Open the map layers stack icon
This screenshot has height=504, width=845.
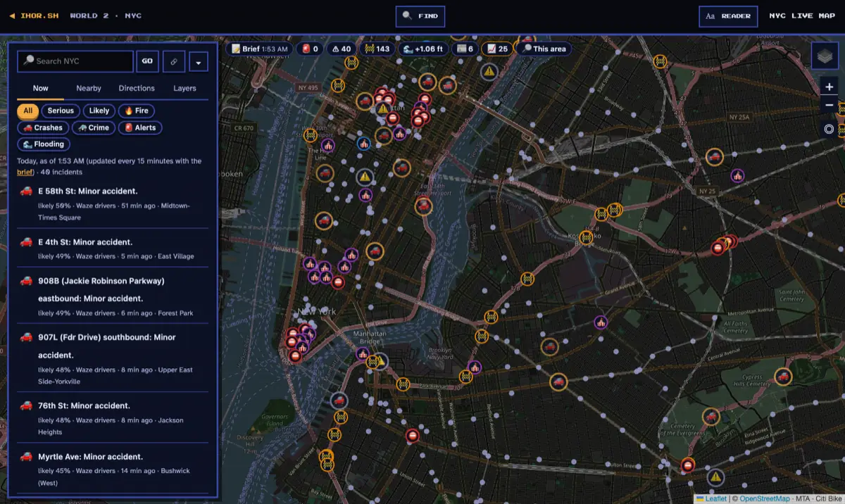(825, 56)
